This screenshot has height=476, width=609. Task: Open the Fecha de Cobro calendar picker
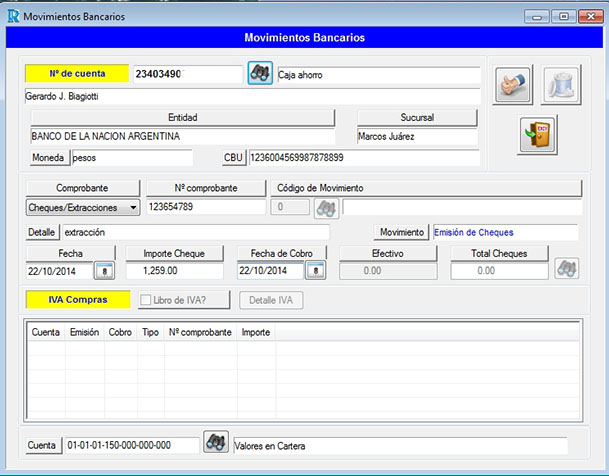[x=315, y=271]
